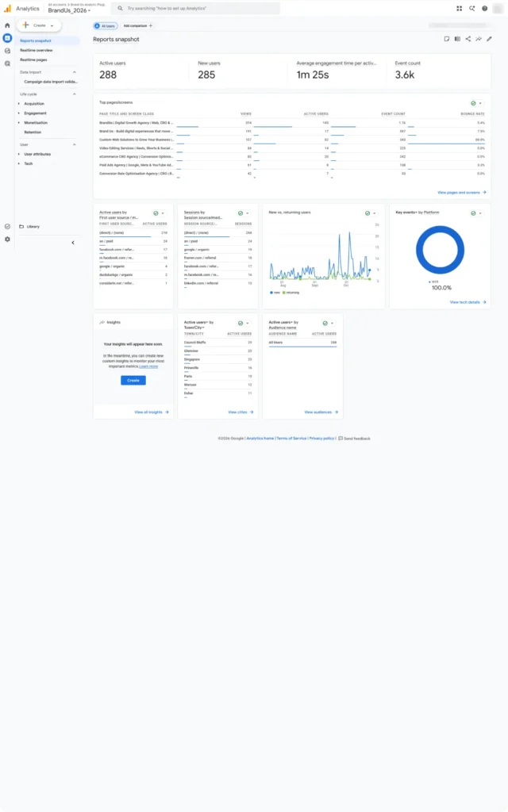Open the BrandUs_2026 property selector
Screen dimensions: 508x812
click(x=69, y=10)
